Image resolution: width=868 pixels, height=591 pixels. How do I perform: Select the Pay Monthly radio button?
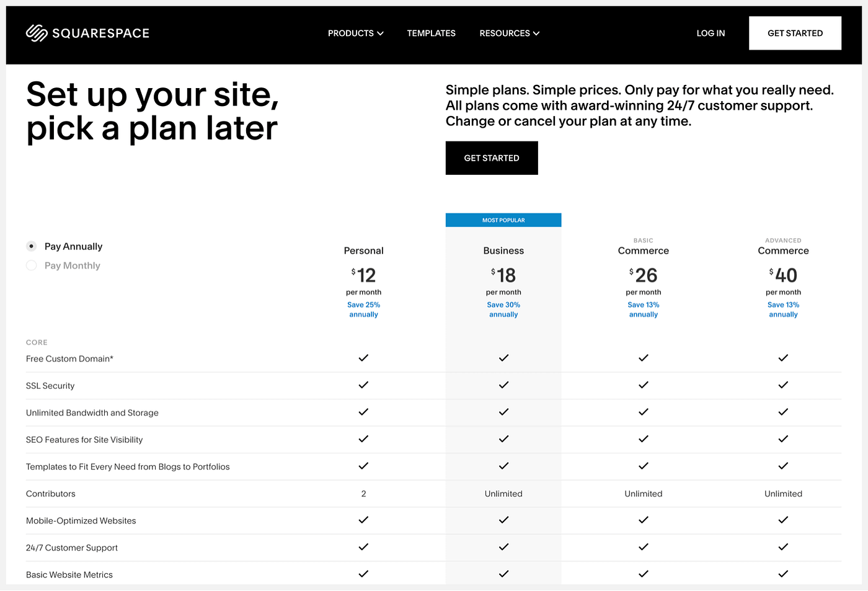click(x=32, y=265)
